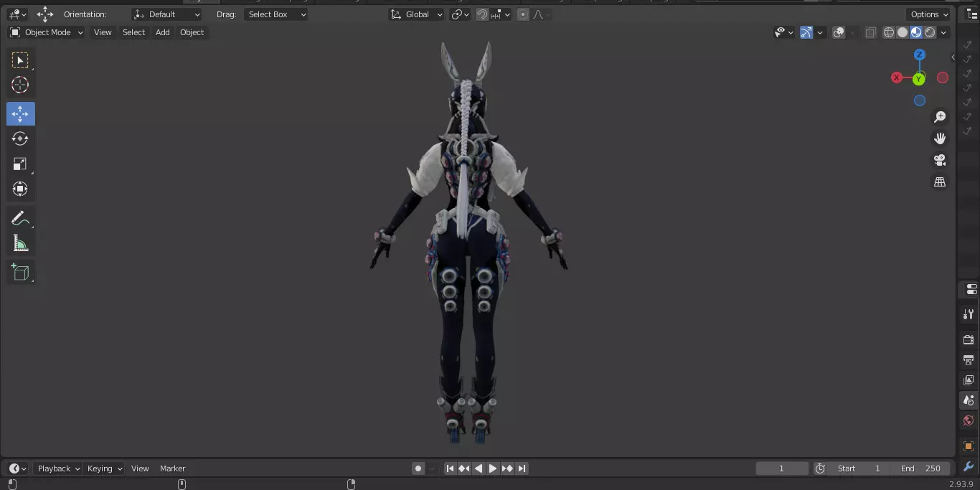
Task: Open the viewport View menu
Action: coord(103,32)
